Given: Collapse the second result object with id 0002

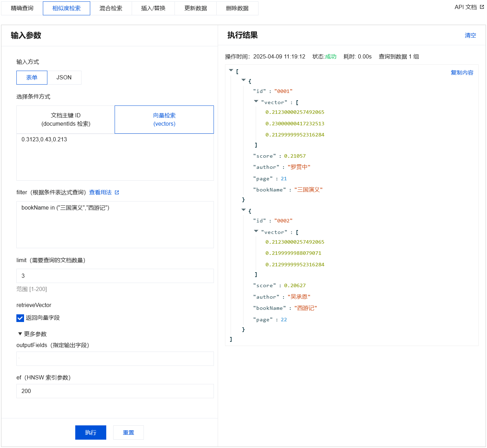Looking at the screenshot, I should coord(243,210).
